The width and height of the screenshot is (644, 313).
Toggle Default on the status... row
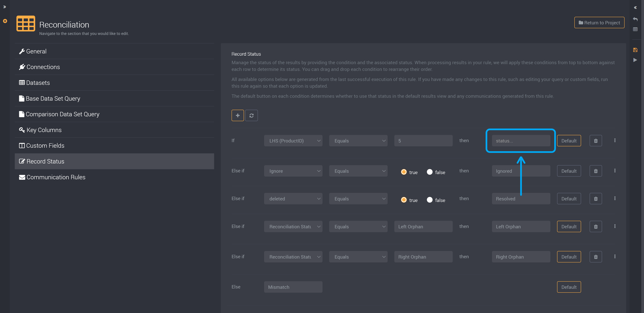point(569,141)
